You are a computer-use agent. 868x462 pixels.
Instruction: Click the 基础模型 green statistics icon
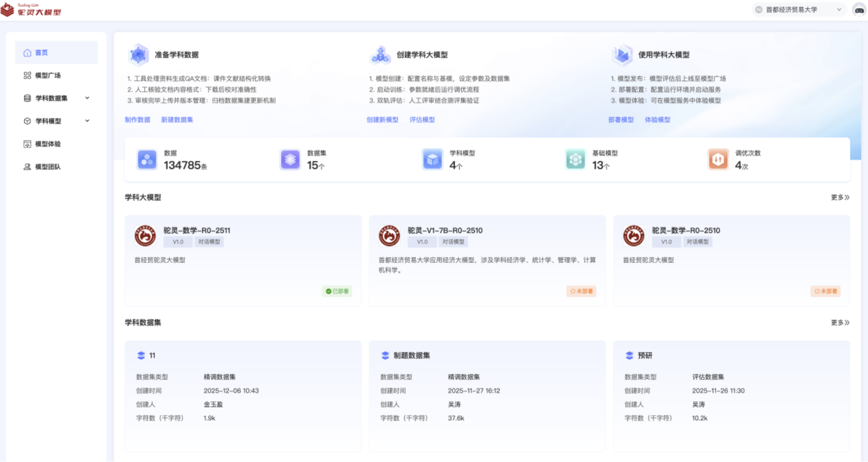pos(575,160)
